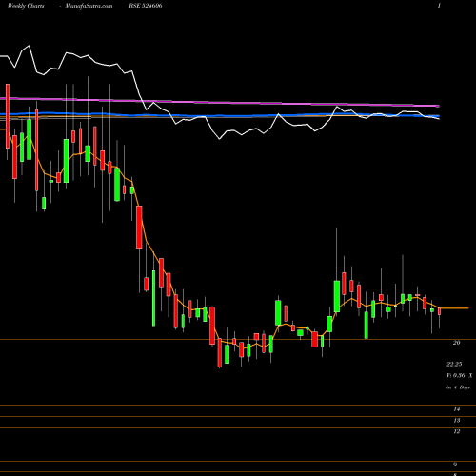The width and height of the screenshot is (476, 476).
Task: Click the '9' price axis label
Action: tap(455, 465)
